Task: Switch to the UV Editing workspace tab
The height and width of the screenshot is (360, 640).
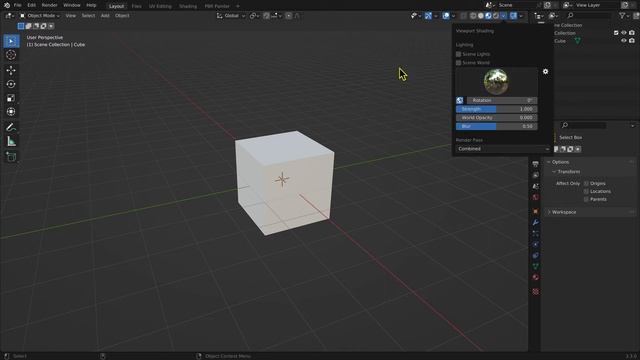Action: pos(160,6)
